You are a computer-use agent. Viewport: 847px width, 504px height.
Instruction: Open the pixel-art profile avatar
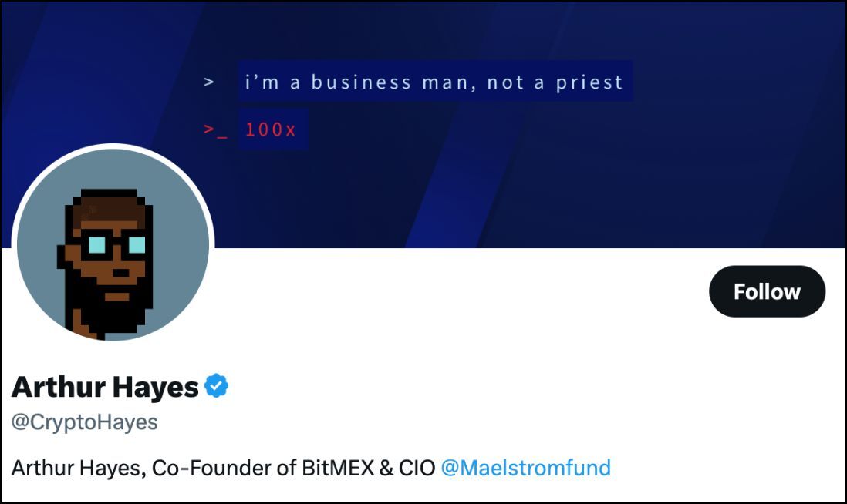pyautogui.click(x=113, y=245)
